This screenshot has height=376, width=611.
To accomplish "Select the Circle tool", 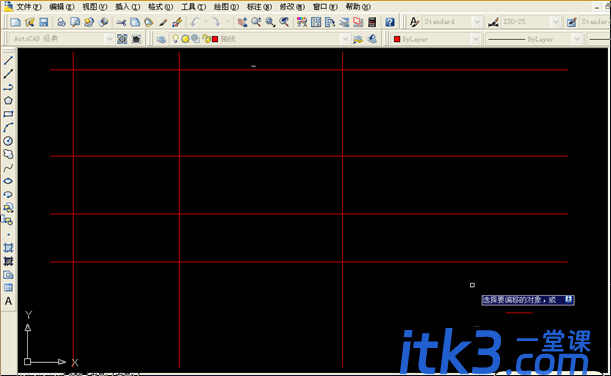I will pyautogui.click(x=8, y=141).
